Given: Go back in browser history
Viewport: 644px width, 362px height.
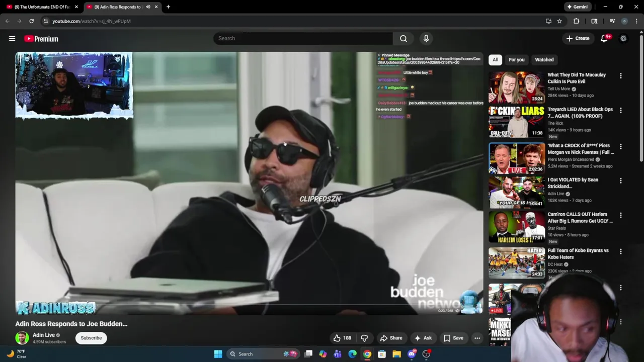Looking at the screenshot, I should click(7, 21).
